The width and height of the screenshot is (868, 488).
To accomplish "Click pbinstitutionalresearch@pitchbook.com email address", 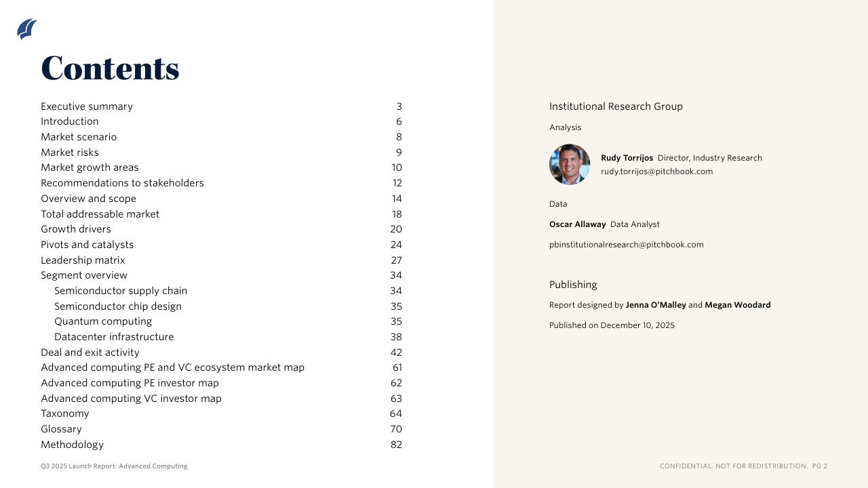I will 626,245.
